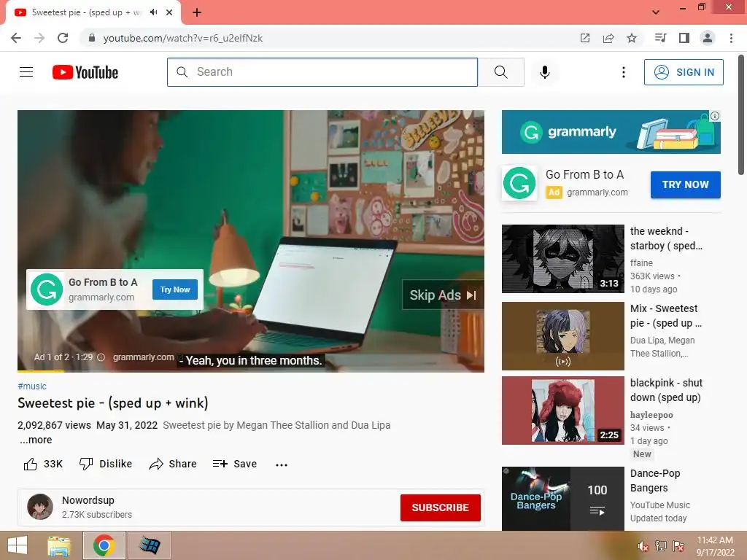Open the hayleepoo channel name

tap(651, 415)
